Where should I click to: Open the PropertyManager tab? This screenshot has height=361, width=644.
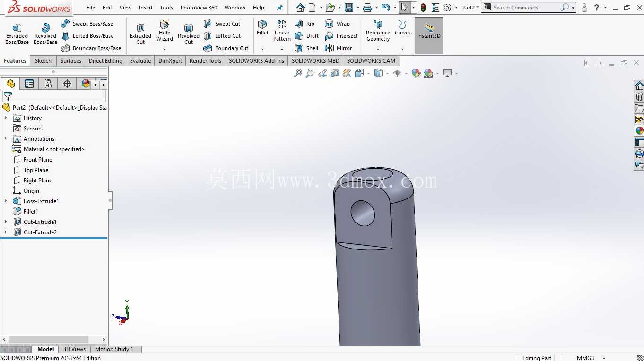(29, 84)
